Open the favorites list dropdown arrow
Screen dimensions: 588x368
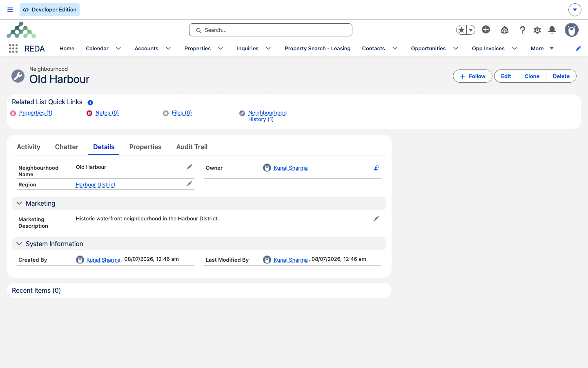(x=471, y=30)
